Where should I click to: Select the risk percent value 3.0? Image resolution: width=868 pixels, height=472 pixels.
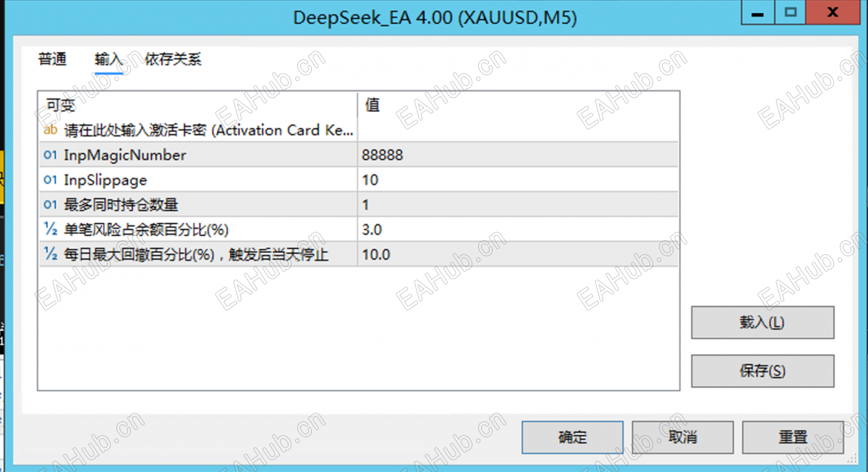pos(518,229)
